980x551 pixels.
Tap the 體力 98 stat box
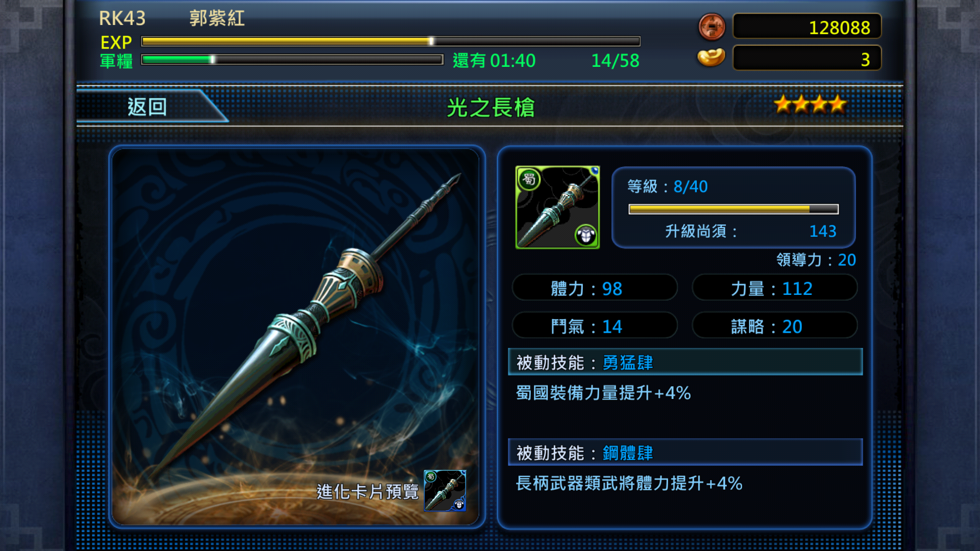point(595,288)
